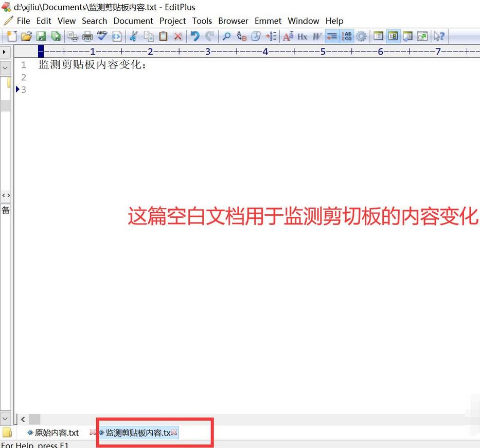Open the Edit menu
The image size is (480, 448).
44,21
